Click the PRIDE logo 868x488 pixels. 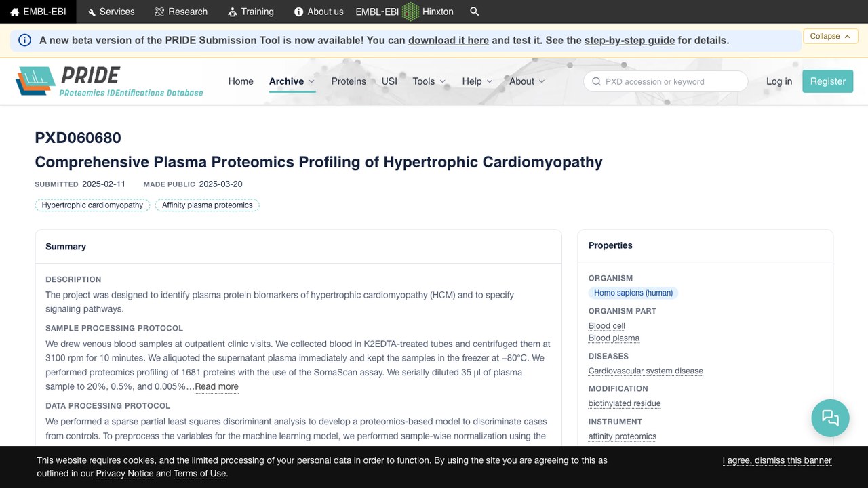click(109, 81)
